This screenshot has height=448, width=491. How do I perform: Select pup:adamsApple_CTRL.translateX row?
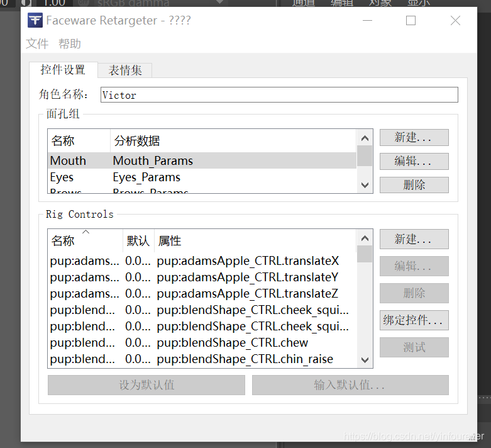(x=202, y=261)
